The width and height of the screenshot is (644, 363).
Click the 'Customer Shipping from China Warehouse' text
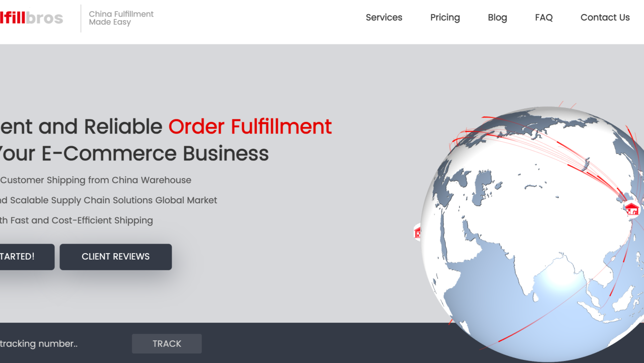click(x=96, y=180)
